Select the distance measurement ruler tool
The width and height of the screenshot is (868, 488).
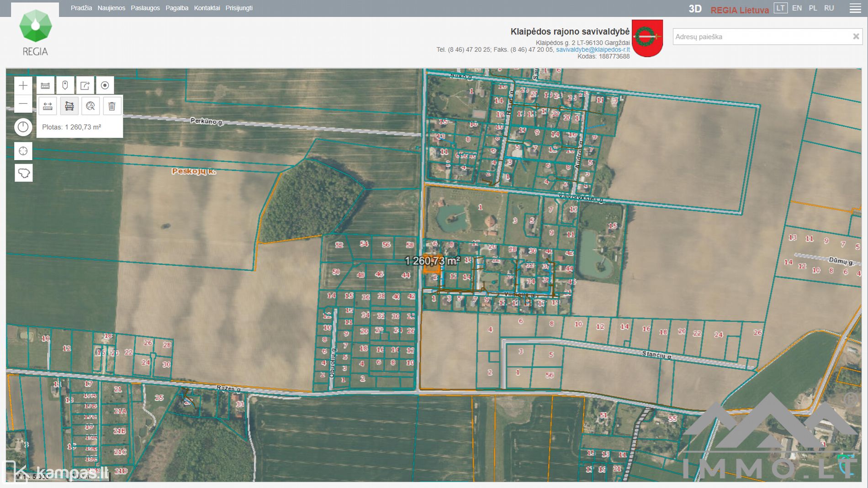(48, 106)
